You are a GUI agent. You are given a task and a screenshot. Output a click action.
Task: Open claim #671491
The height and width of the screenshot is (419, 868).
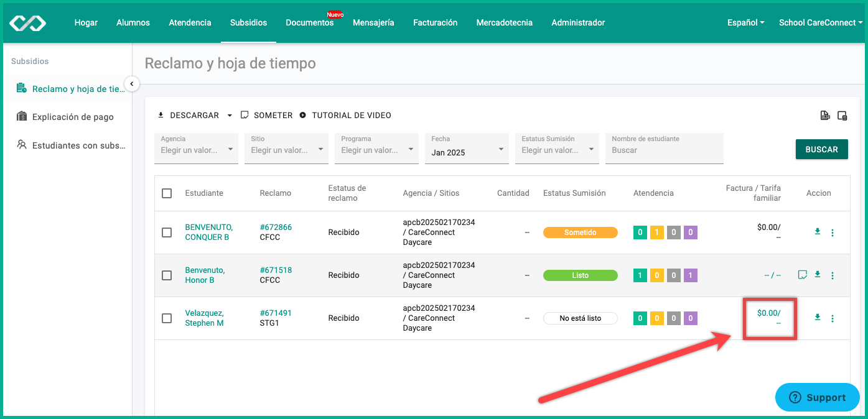pos(276,313)
